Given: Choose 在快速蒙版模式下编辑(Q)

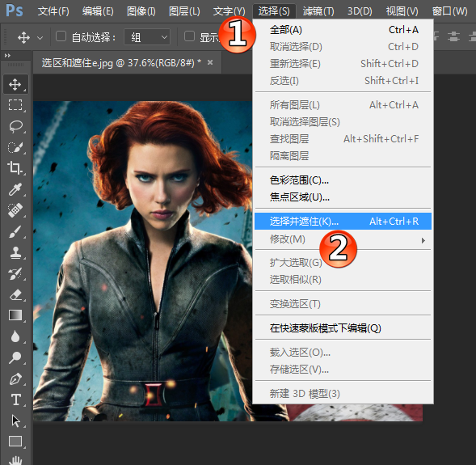Looking at the screenshot, I should coord(343,328).
